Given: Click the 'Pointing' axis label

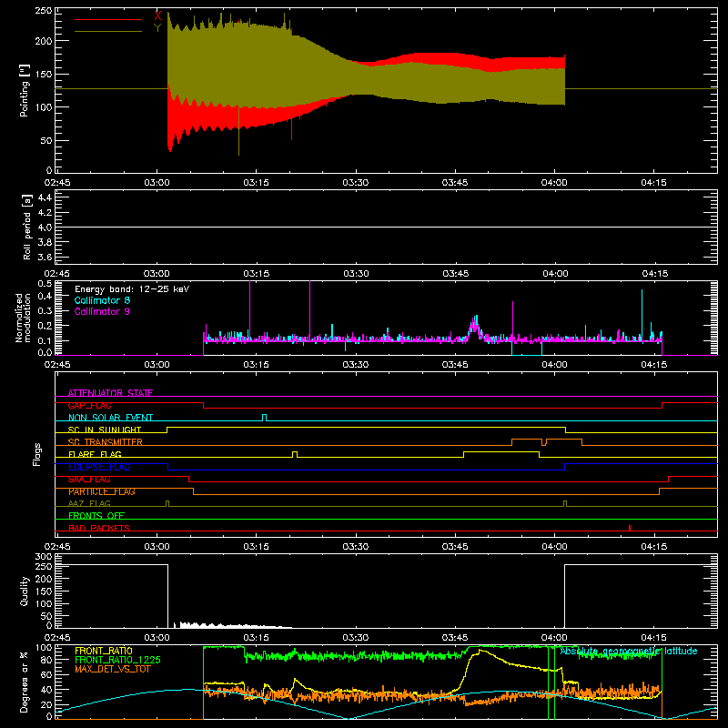Looking at the screenshot, I should coord(25,91).
